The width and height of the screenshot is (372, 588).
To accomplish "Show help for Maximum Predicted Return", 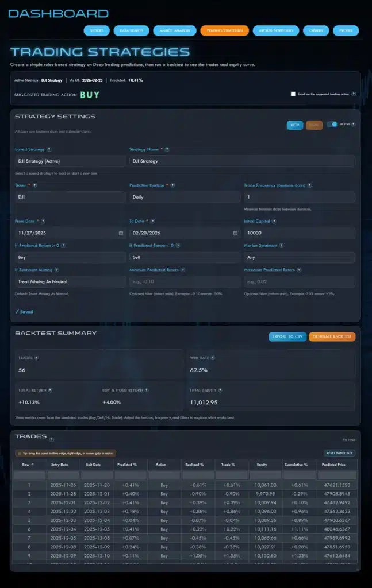I will (x=299, y=270).
